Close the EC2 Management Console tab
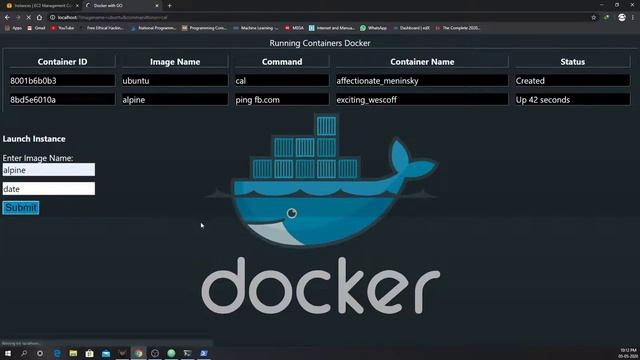 coord(77,6)
